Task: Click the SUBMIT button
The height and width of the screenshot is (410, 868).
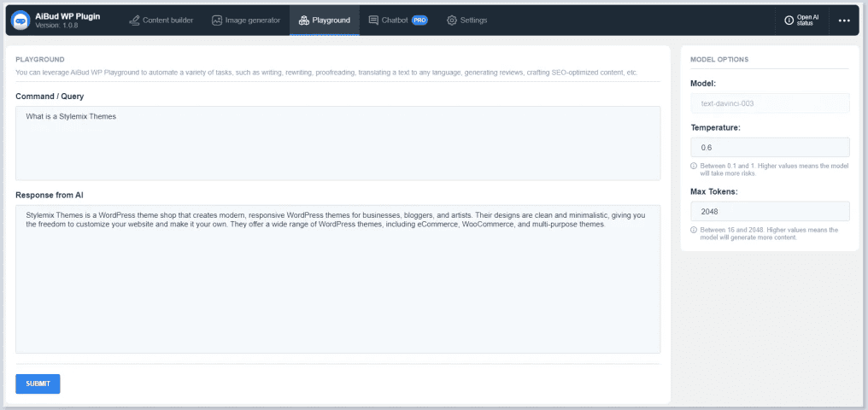Action: click(x=38, y=384)
